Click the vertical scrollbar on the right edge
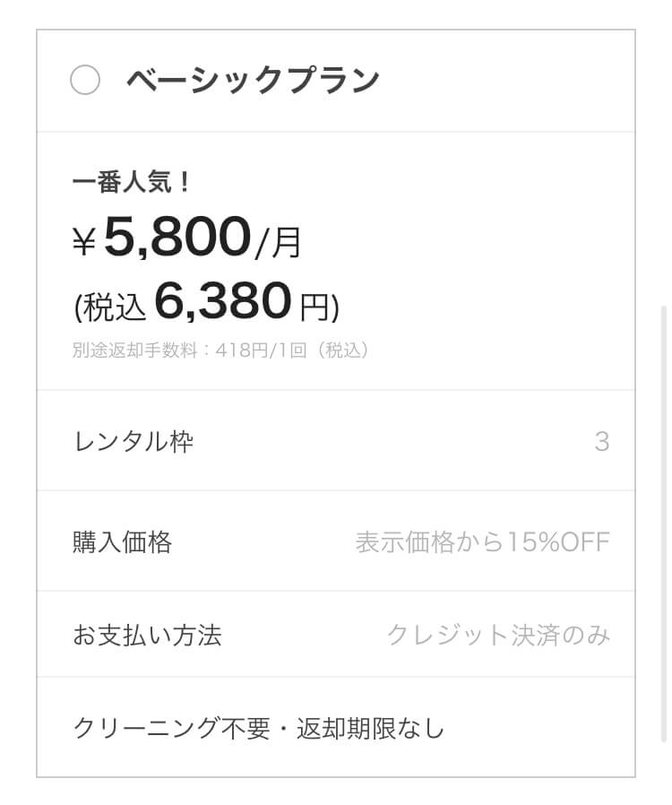Screen dimensions: 672x805 click(x=665, y=524)
